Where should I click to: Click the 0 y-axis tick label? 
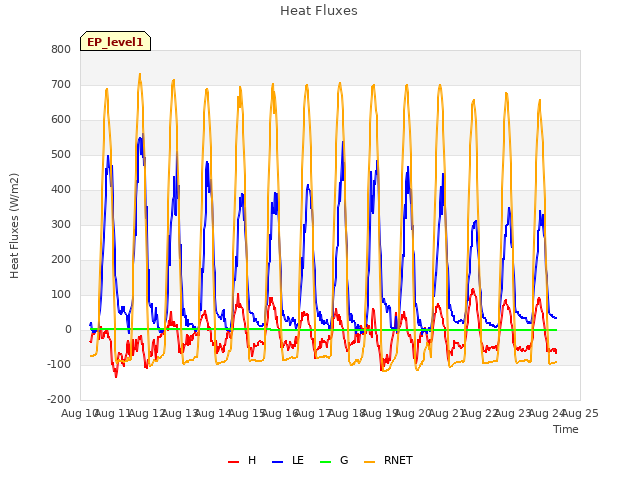click(x=68, y=329)
